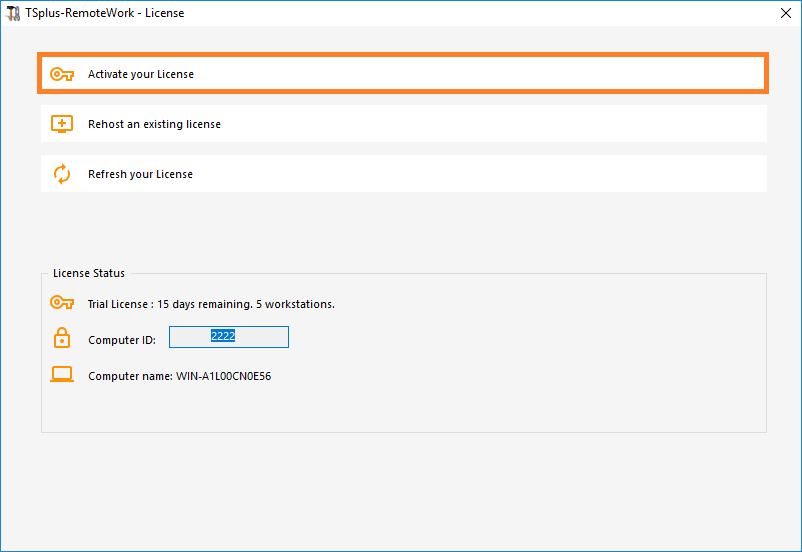Click the laptop icon beside Computer name
This screenshot has height=552, width=802.
pyautogui.click(x=62, y=375)
